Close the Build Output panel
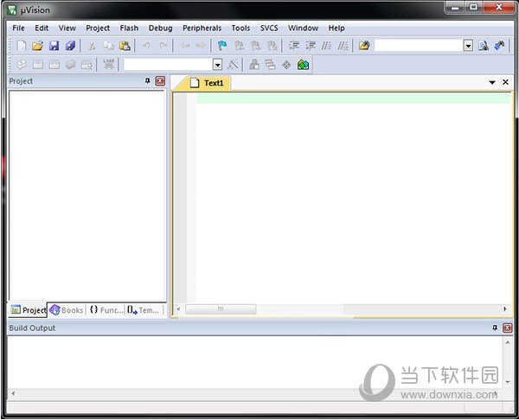Image resolution: width=519 pixels, height=420 pixels. click(507, 328)
